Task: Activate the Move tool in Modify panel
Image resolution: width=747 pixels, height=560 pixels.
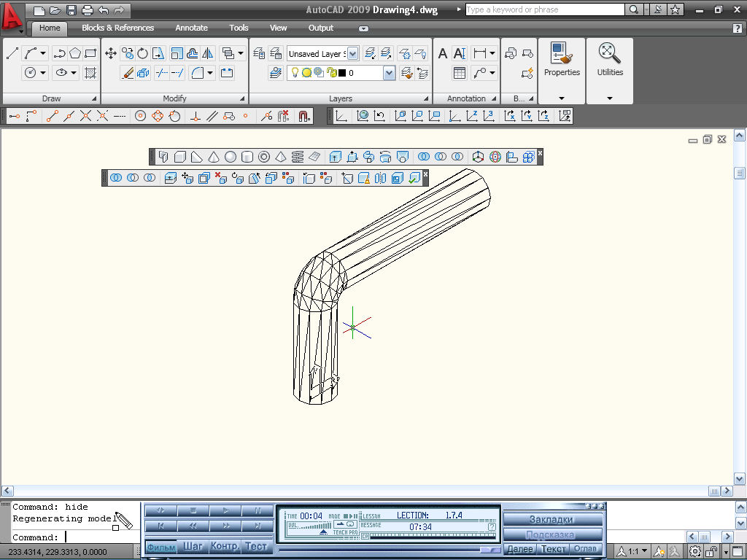Action: coord(111,52)
